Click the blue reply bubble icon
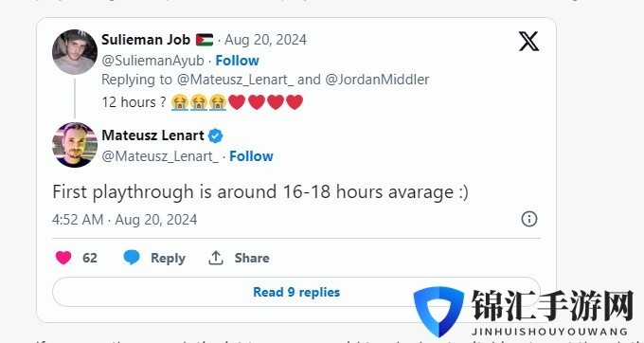644x343 pixels. (132, 258)
